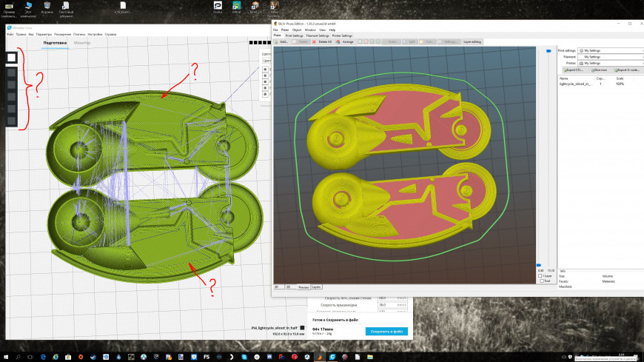644x362 pixels.
Task: Click the green More copies plus icon
Action: click(x=360, y=42)
